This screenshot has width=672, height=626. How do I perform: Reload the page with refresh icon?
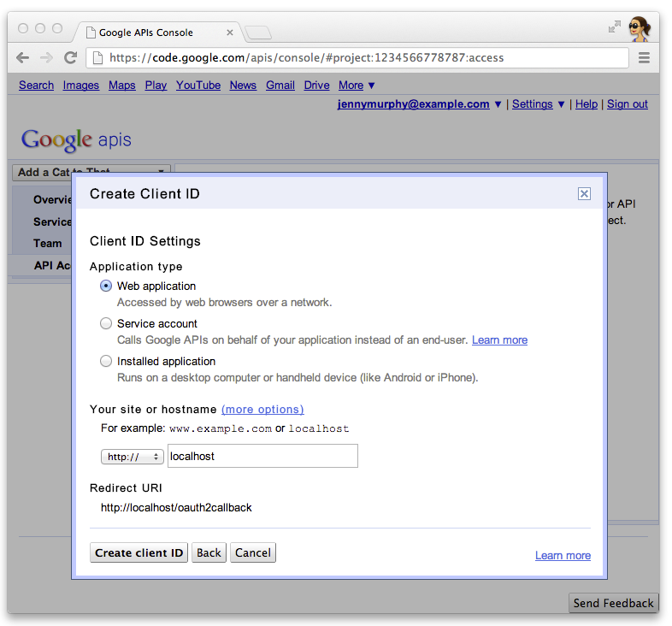pyautogui.click(x=70, y=58)
